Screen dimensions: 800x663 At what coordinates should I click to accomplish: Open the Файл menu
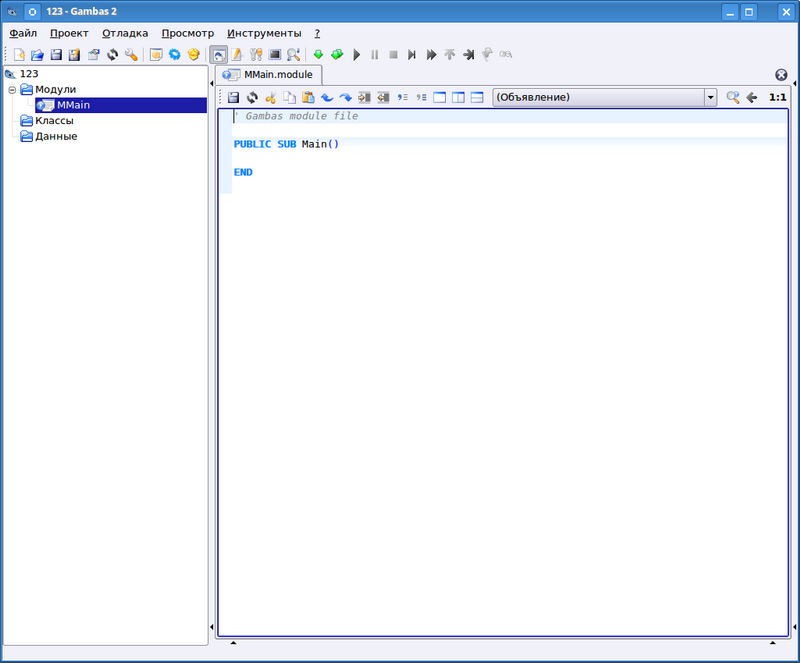(23, 33)
